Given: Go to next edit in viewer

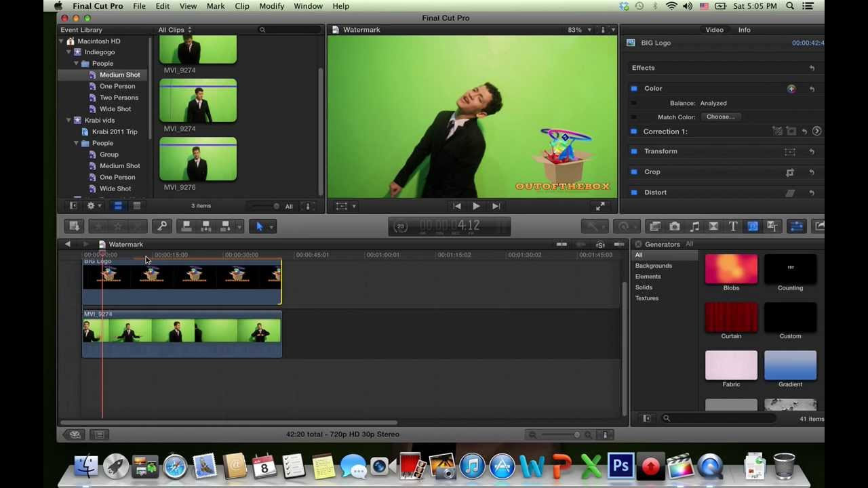Looking at the screenshot, I should click(x=496, y=206).
